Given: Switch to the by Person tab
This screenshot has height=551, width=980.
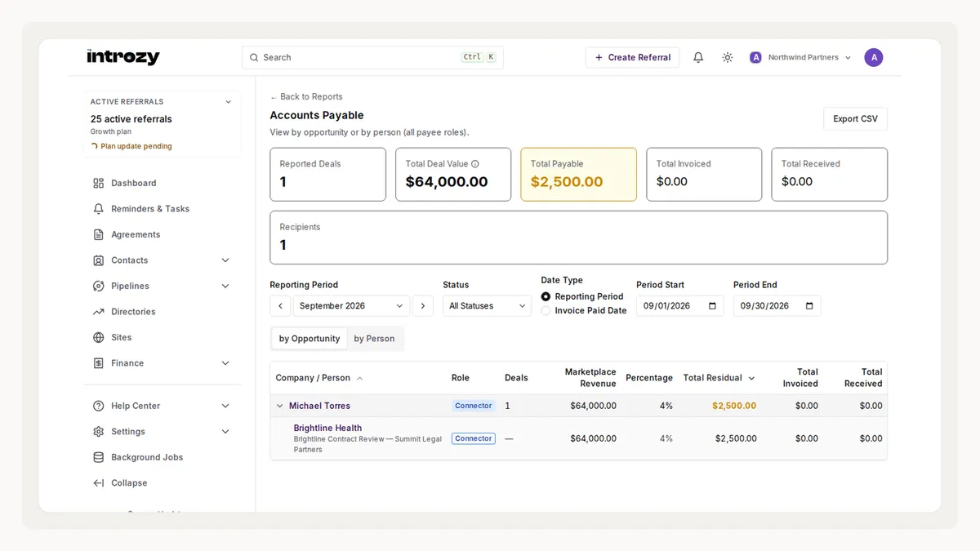Looking at the screenshot, I should click(x=374, y=339).
